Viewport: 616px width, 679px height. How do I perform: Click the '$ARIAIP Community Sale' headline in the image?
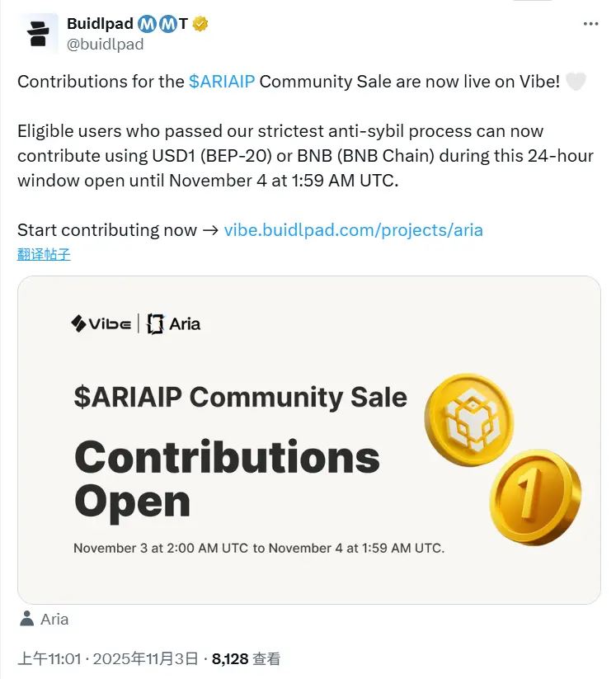tap(239, 398)
